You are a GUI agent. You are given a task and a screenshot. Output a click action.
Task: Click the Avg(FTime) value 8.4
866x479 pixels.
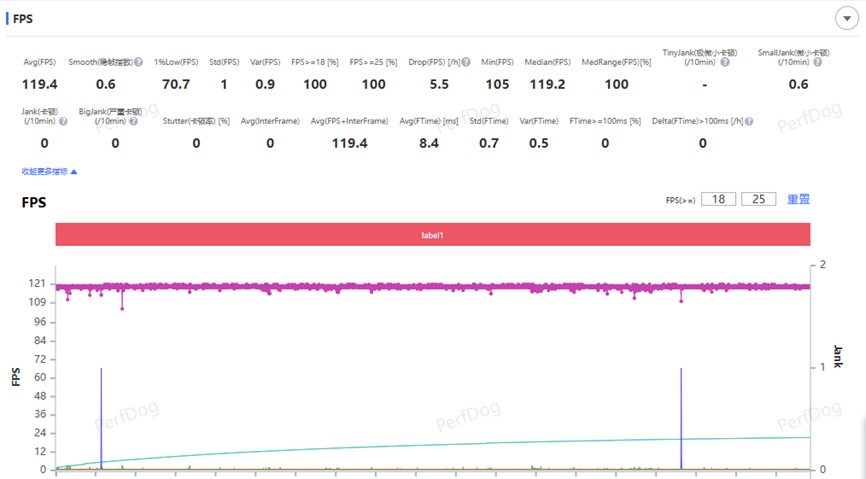tap(428, 143)
